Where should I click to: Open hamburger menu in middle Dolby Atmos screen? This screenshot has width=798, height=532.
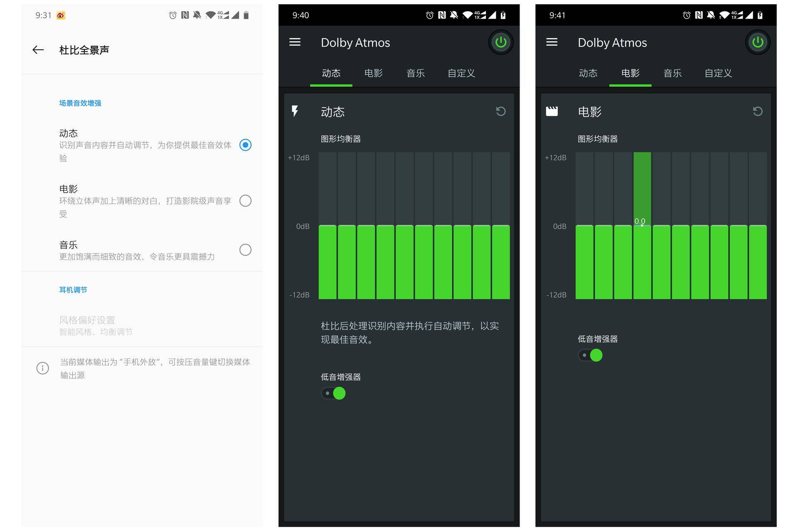[295, 42]
